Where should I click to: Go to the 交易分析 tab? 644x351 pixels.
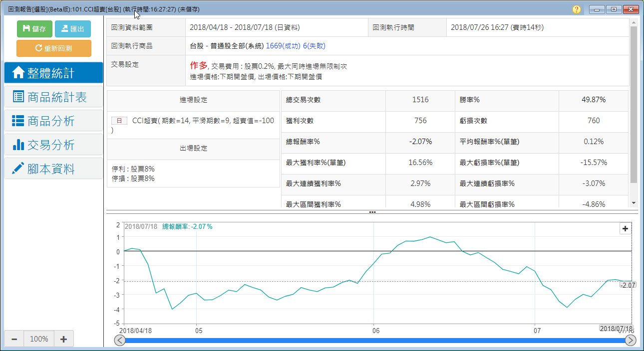point(53,145)
